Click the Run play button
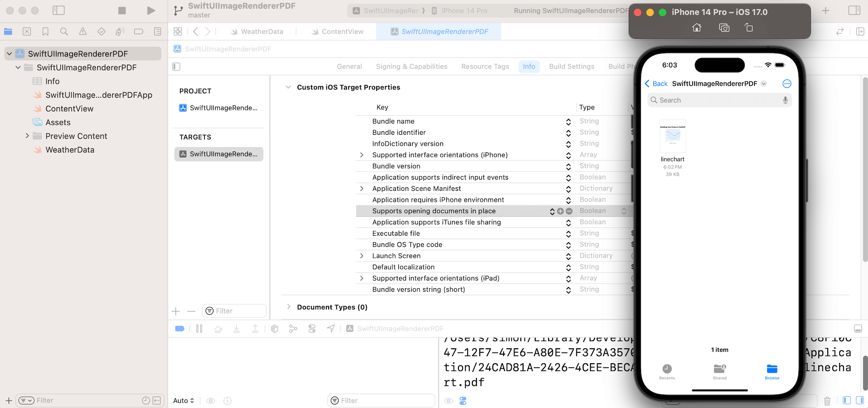 tap(151, 10)
